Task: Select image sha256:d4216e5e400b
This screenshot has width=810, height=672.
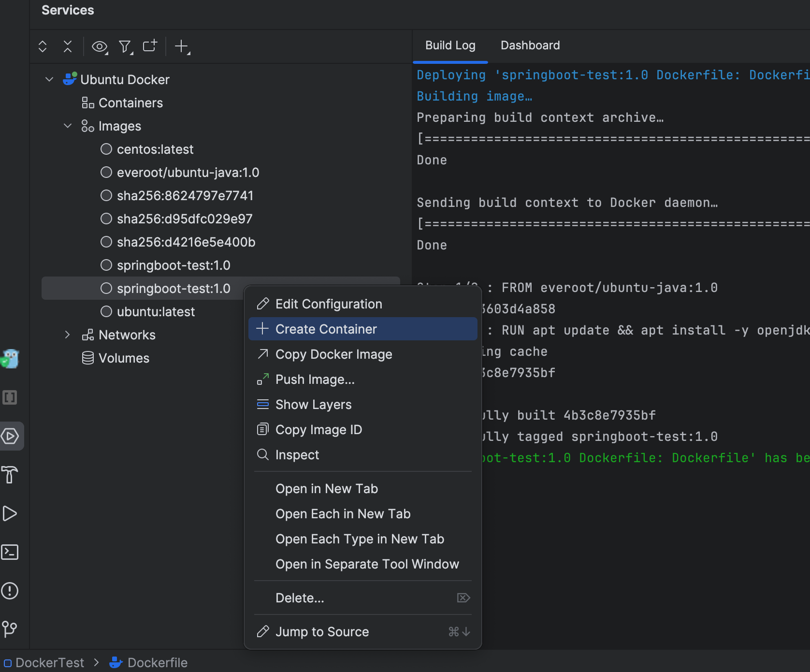Action: (x=186, y=242)
